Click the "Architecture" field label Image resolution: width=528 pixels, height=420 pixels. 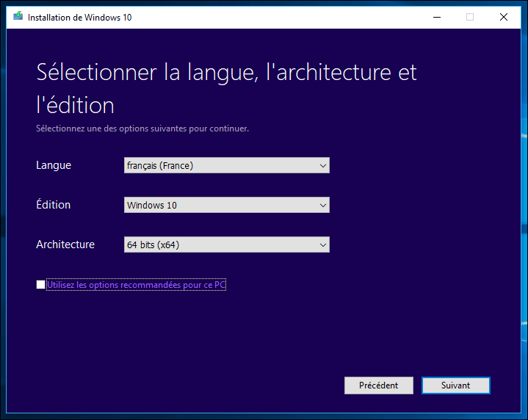pyautogui.click(x=65, y=245)
